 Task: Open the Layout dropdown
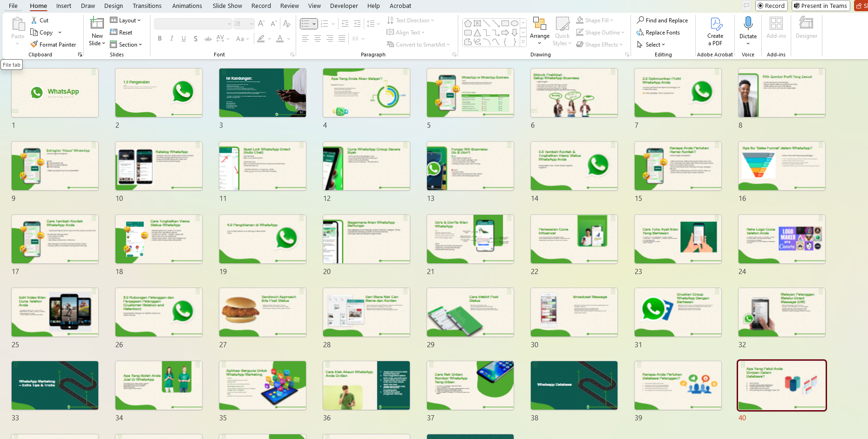pos(125,21)
